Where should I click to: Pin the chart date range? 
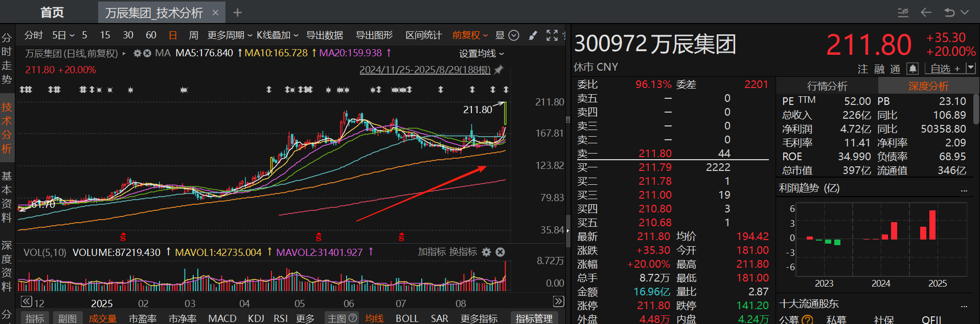coord(499,70)
